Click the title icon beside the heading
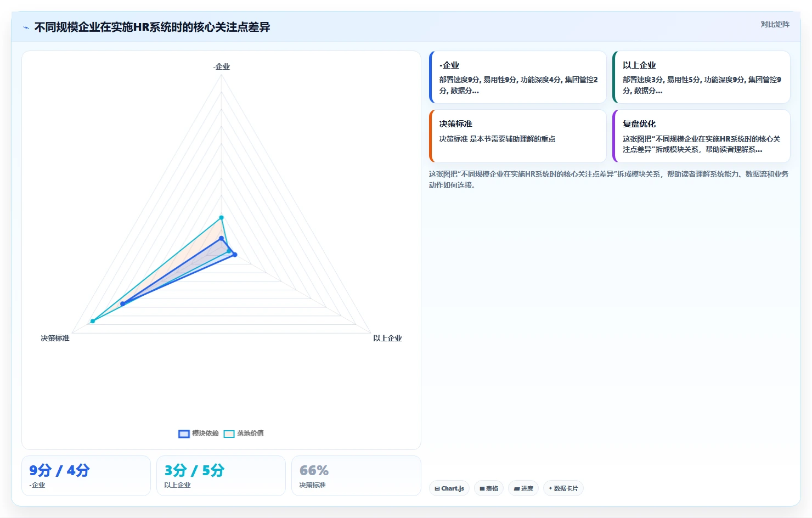The height and width of the screenshot is (518, 812). (x=26, y=27)
